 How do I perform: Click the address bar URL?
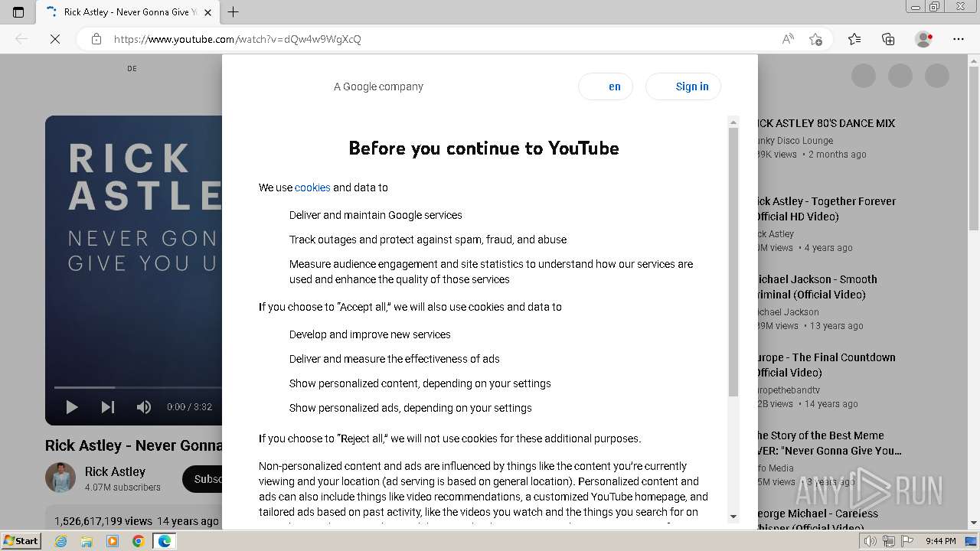[x=237, y=39]
